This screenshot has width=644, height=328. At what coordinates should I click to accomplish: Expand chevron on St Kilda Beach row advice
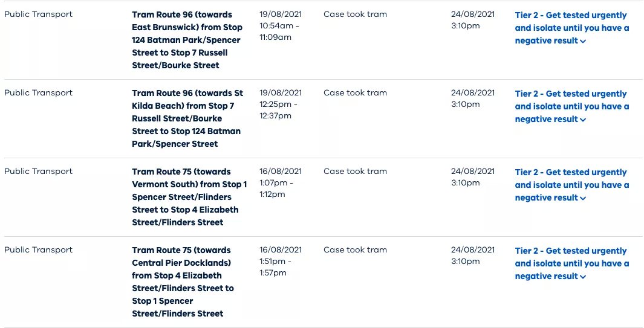tap(583, 120)
